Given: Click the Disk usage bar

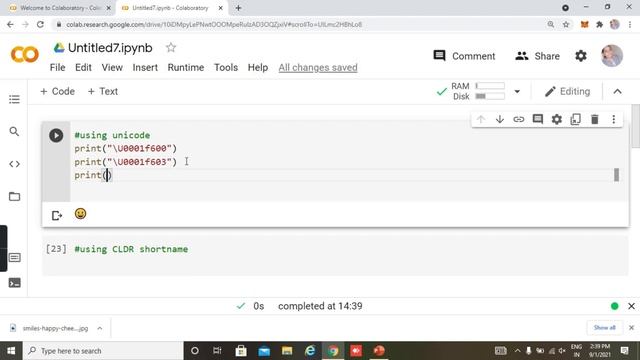Looking at the screenshot, I should coord(490,96).
